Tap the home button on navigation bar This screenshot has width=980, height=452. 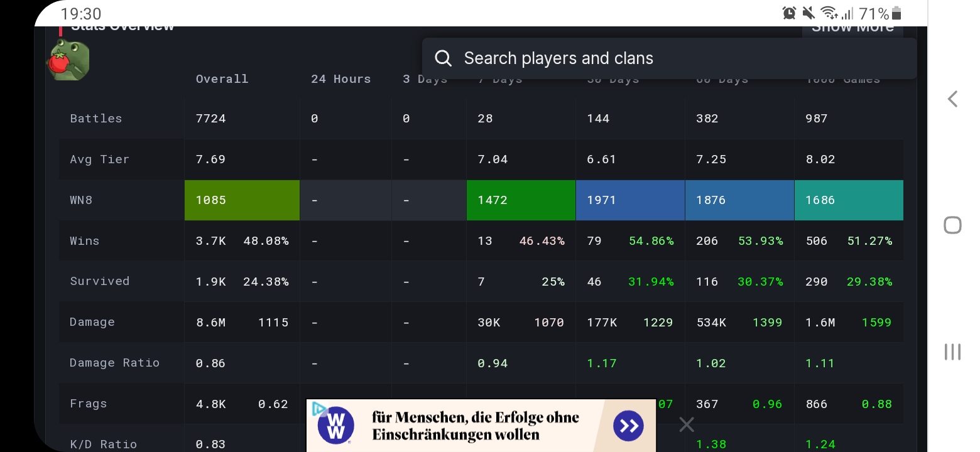coord(952,223)
